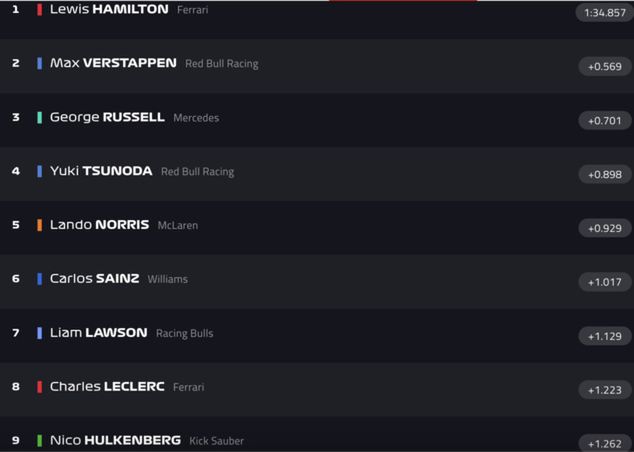Click the Racing Bulls team label
Image resolution: width=634 pixels, height=452 pixels.
pyautogui.click(x=184, y=334)
